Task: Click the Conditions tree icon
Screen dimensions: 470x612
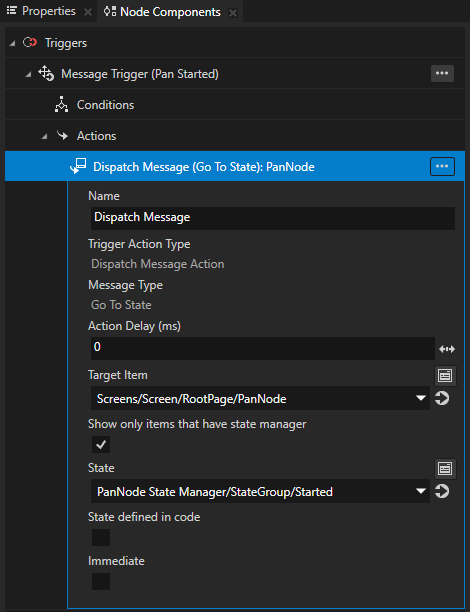Action: pyautogui.click(x=61, y=105)
